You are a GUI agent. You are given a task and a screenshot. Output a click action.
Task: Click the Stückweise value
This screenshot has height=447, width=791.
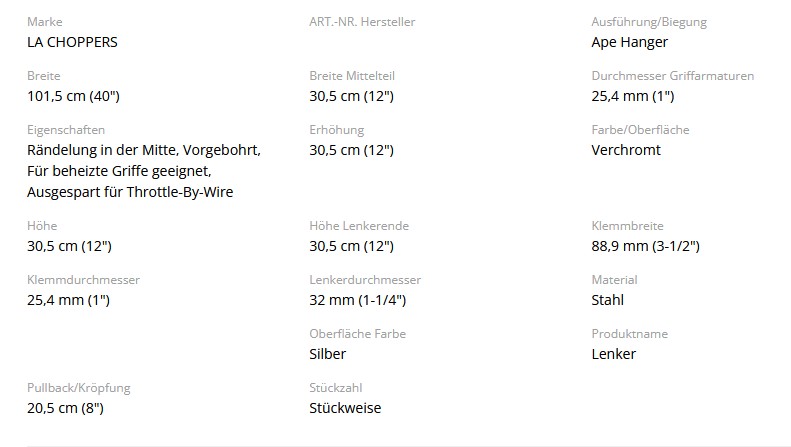[x=346, y=408]
